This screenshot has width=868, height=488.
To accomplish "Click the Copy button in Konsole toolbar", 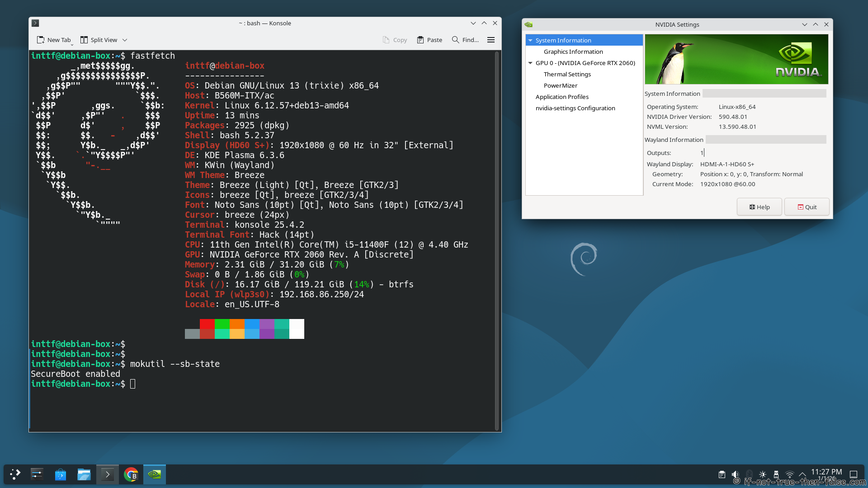I will coord(395,40).
